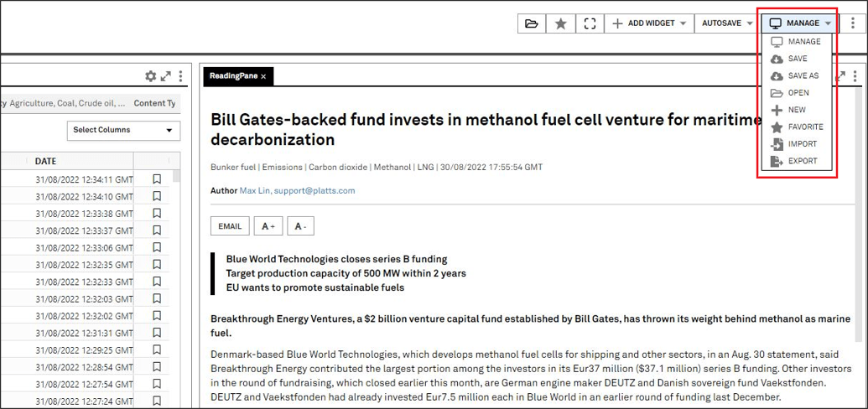Screen dimensions: 868x409
Task: Click the DATE column header
Action: (45, 161)
